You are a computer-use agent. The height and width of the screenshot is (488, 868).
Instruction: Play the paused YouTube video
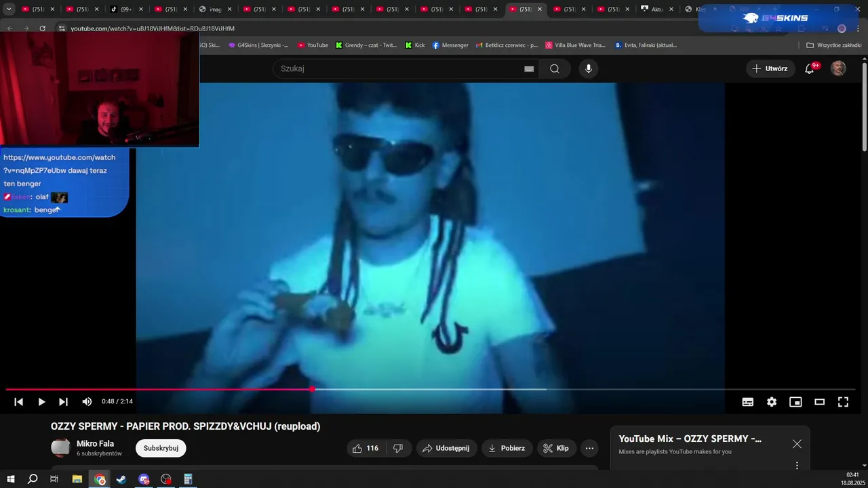[x=41, y=402]
